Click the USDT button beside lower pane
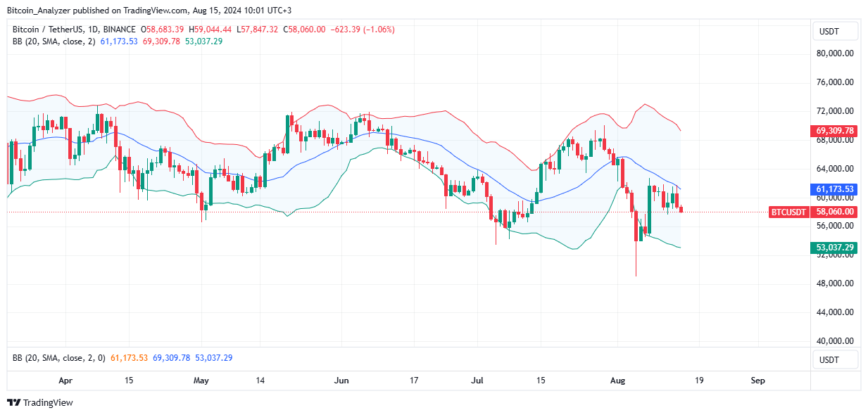This screenshot has width=868, height=415. pyautogui.click(x=835, y=359)
